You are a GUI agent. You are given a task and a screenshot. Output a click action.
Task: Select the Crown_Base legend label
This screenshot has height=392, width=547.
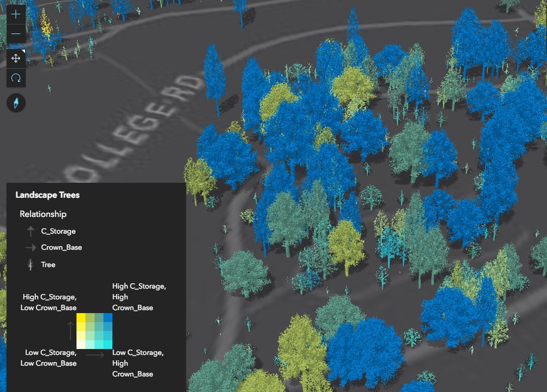62,247
